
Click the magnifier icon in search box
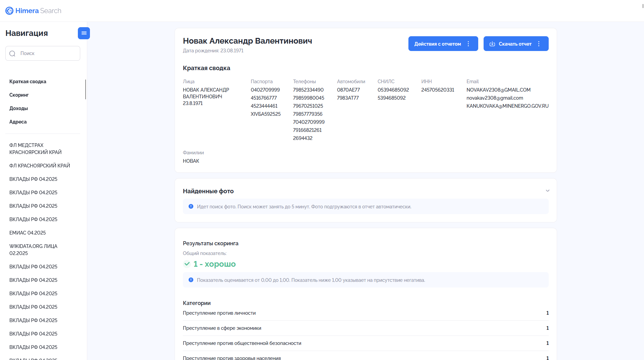click(x=12, y=54)
